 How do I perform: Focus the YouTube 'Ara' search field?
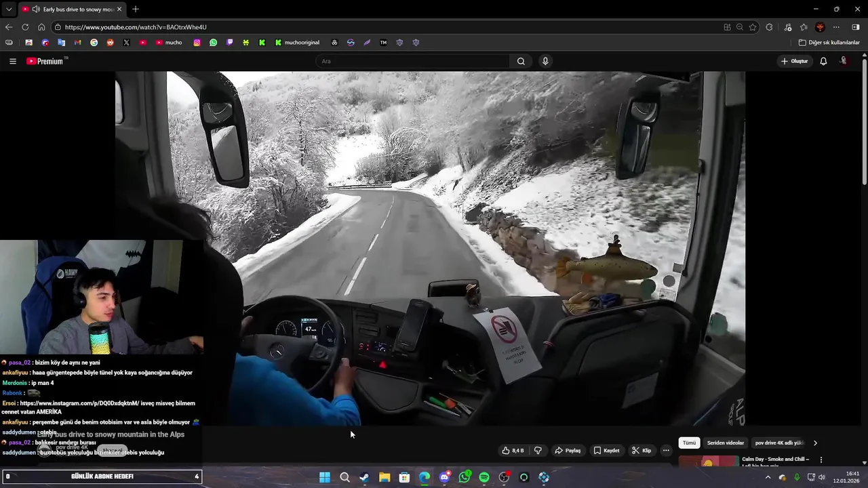[414, 61]
